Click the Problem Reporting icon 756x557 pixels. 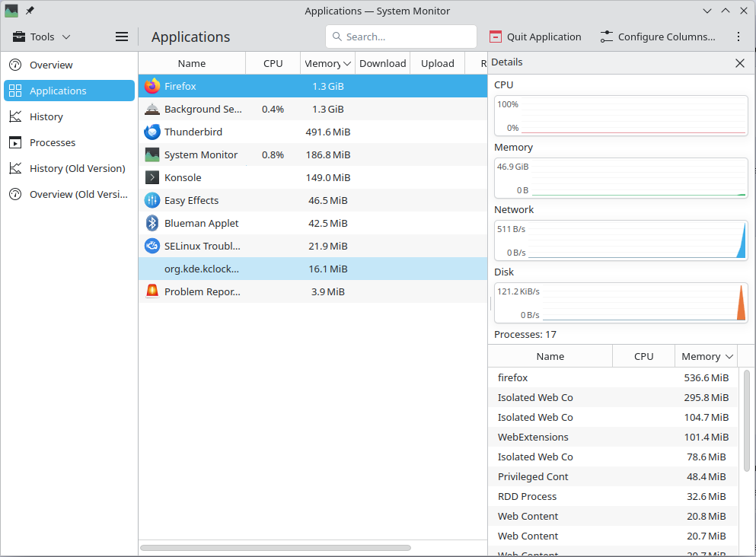152,291
